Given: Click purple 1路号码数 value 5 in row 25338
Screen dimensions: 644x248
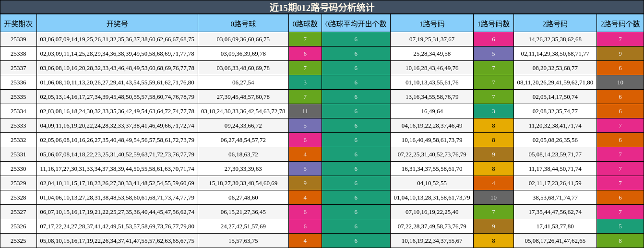Looking at the screenshot, I should (493, 54).
